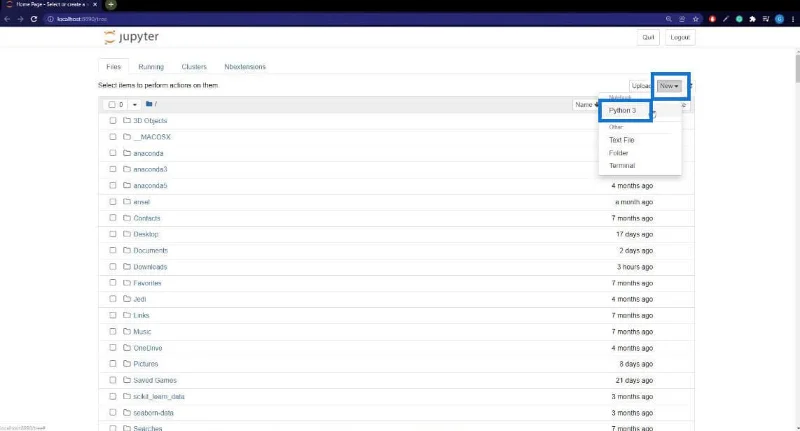Choose Text File from the New menu
The image size is (800, 431).
point(621,140)
